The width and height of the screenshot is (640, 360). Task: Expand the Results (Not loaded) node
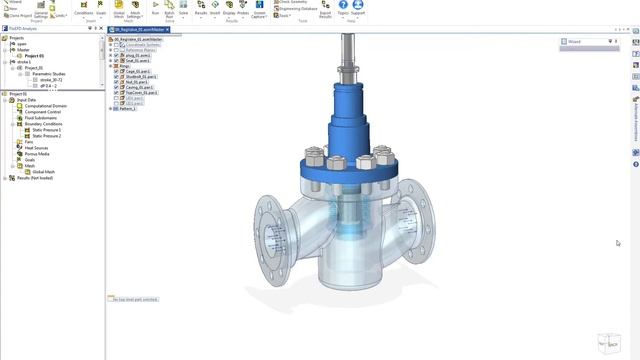(5, 178)
